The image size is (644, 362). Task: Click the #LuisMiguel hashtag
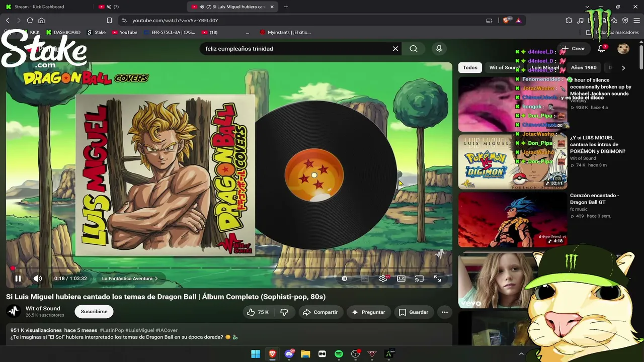[140, 330]
